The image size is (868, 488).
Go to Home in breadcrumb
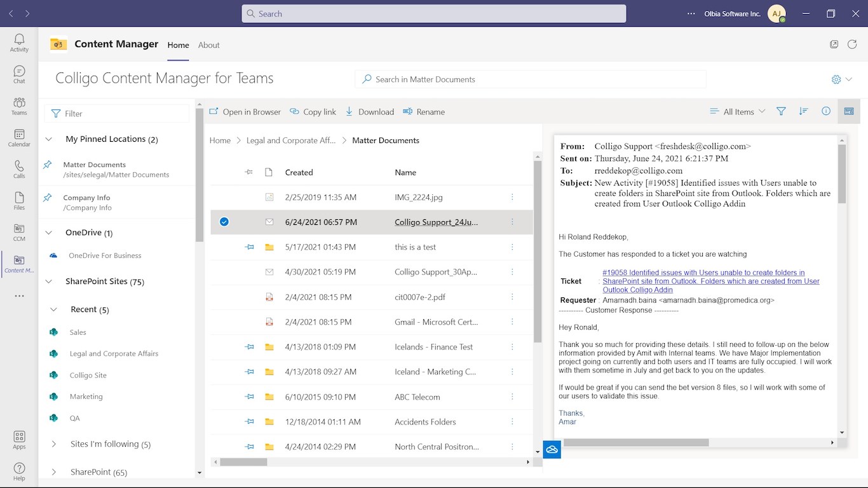[x=220, y=140]
